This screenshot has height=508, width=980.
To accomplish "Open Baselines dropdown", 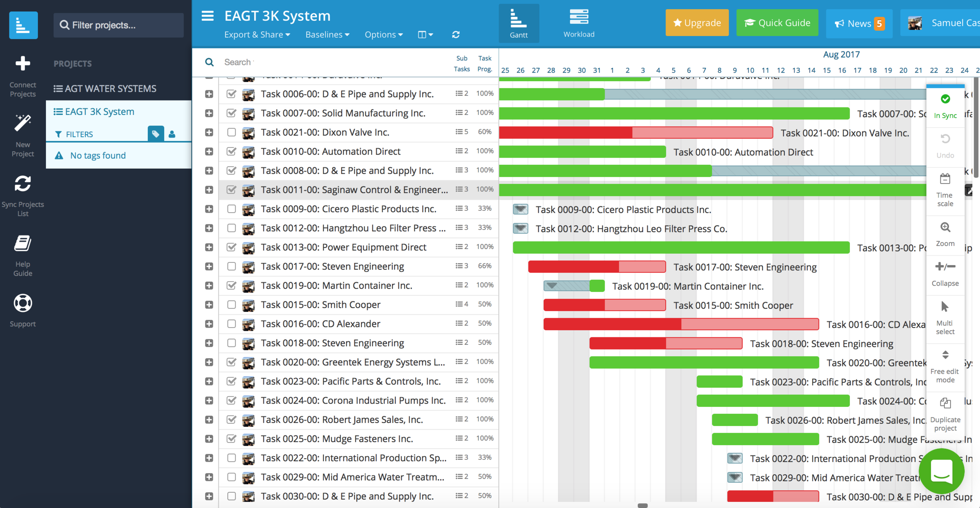I will coord(327,35).
